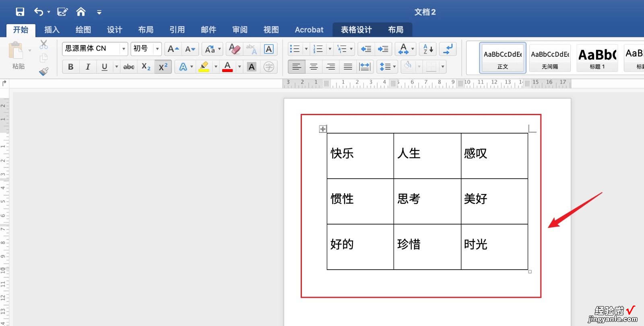Open the customize quick access toolbar arrow
The width and height of the screenshot is (644, 326).
coord(99,12)
